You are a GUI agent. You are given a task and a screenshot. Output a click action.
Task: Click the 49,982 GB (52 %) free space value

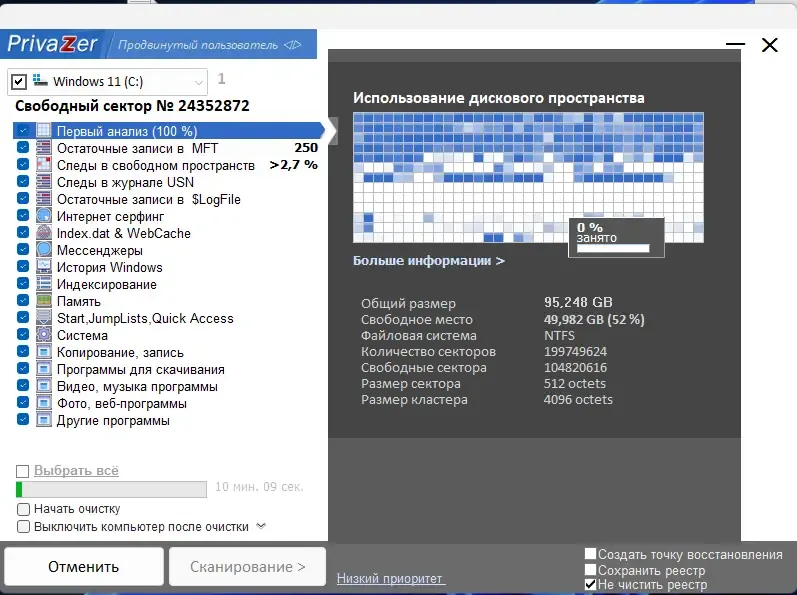[594, 320]
